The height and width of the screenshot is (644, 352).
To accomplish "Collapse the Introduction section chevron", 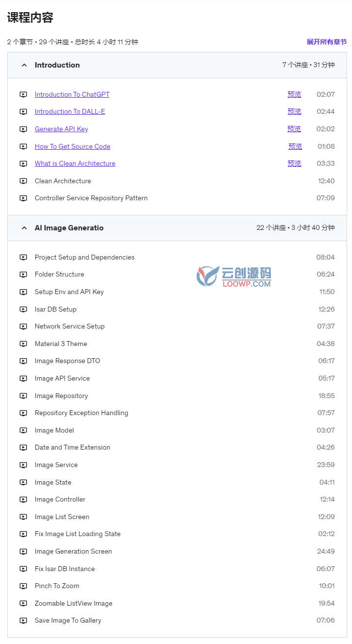I will (x=24, y=65).
